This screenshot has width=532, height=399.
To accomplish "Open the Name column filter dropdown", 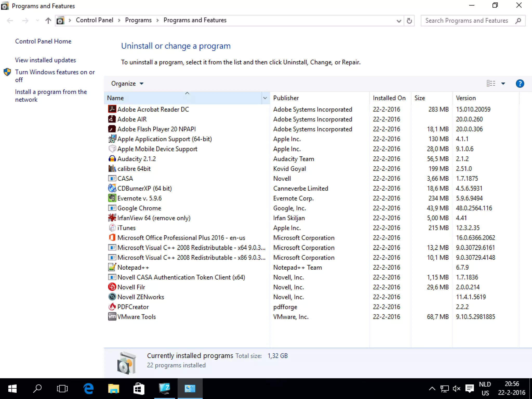I will [265, 98].
